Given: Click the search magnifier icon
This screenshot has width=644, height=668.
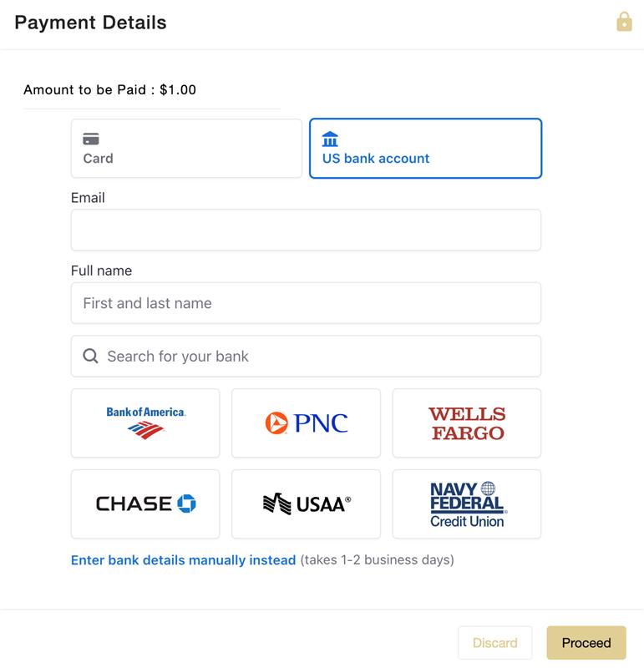Looking at the screenshot, I should pos(90,356).
